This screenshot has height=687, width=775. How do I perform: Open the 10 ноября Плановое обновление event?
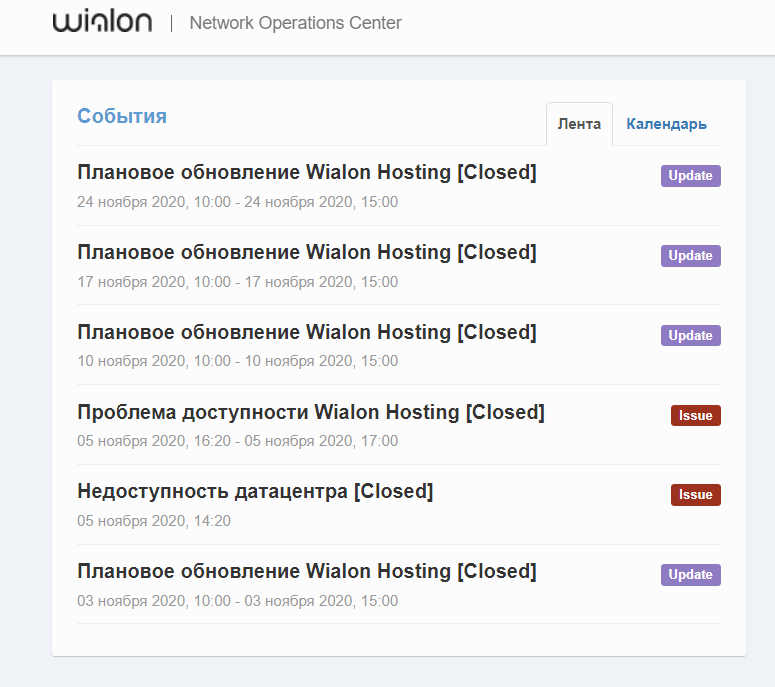coord(307,332)
